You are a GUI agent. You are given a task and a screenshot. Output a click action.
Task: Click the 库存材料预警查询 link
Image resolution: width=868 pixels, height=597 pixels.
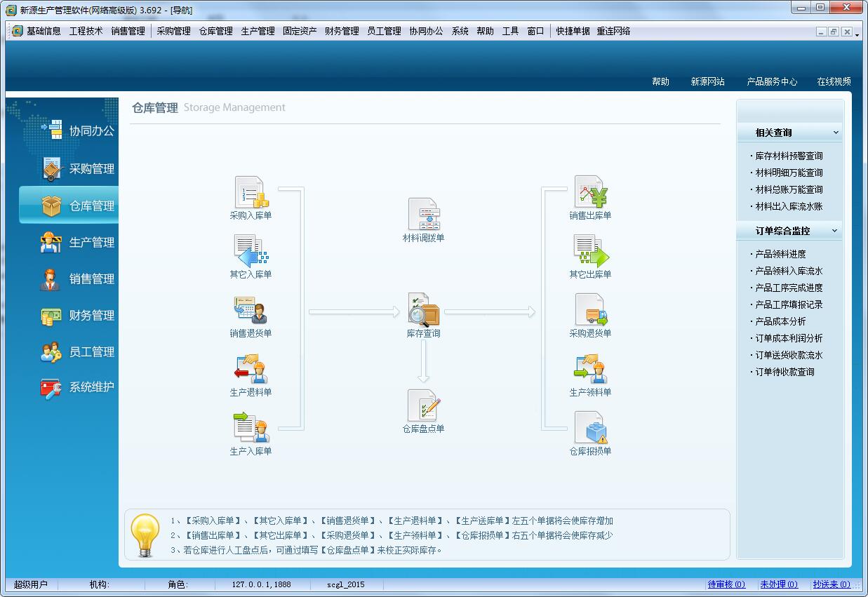(x=789, y=156)
